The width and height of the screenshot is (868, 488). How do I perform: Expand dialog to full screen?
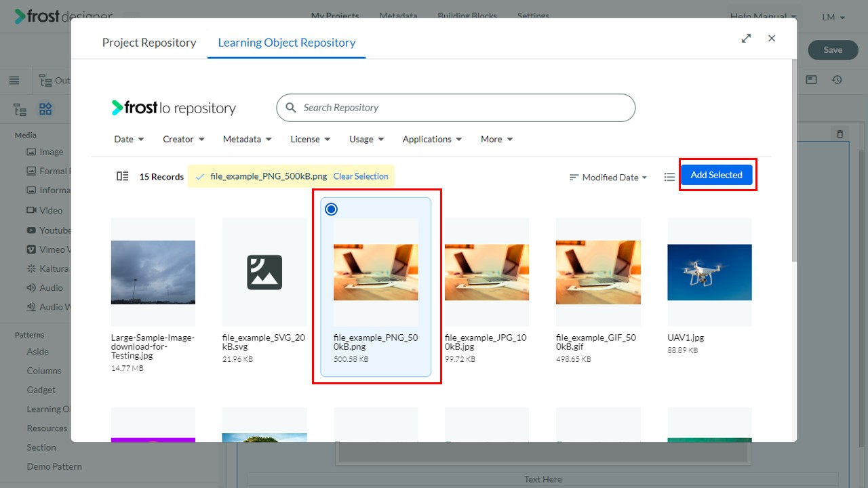(746, 39)
